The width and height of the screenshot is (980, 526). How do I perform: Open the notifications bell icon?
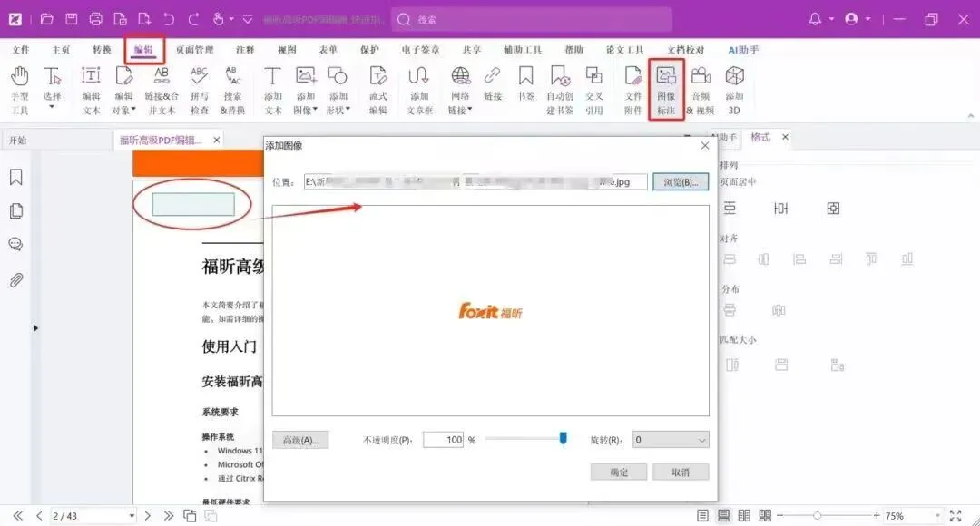click(814, 19)
